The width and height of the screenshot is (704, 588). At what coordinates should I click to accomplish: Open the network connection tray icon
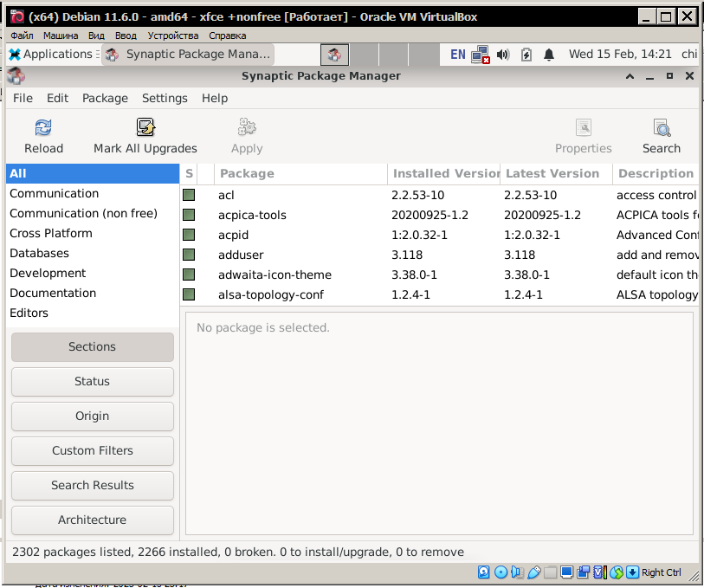pos(481,55)
